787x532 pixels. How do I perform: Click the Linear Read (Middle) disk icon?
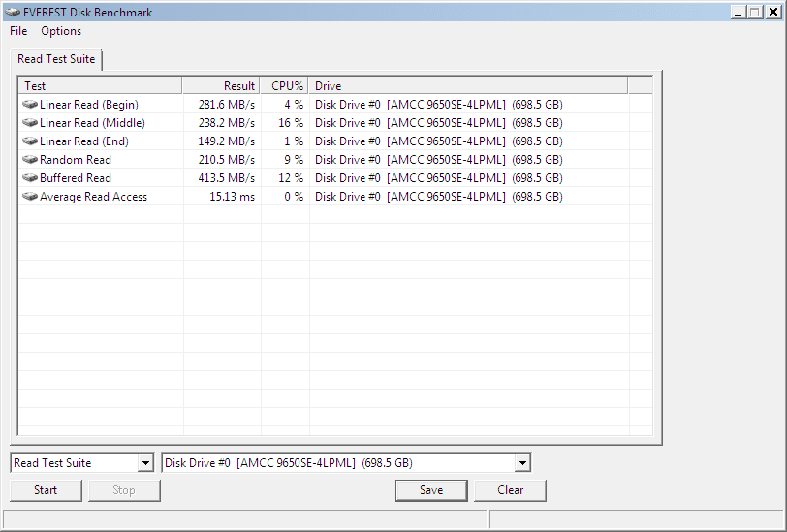(30, 123)
